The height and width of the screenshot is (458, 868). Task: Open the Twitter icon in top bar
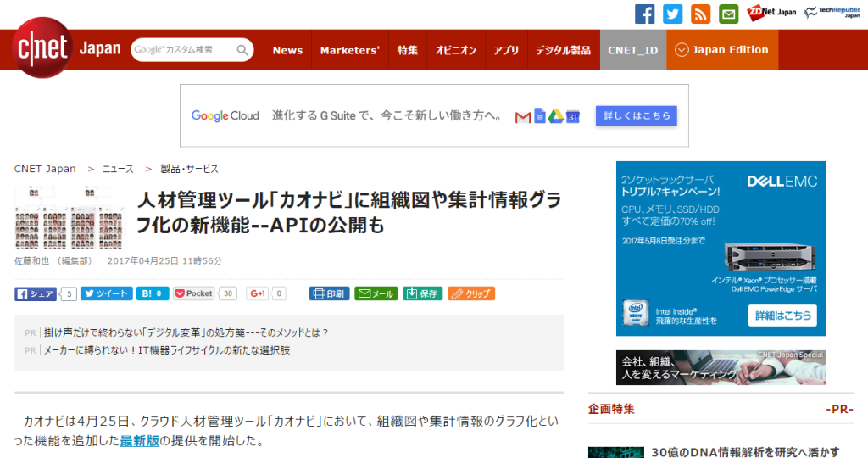(x=672, y=14)
